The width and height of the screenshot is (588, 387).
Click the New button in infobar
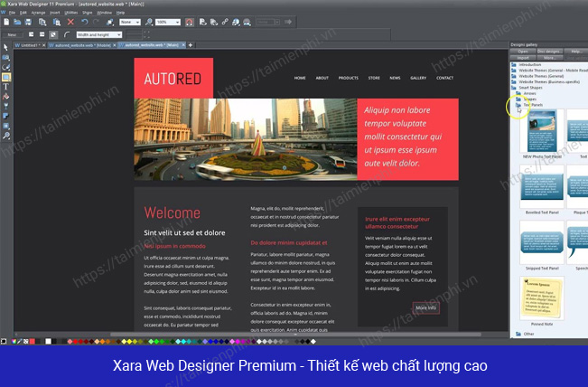(x=12, y=34)
